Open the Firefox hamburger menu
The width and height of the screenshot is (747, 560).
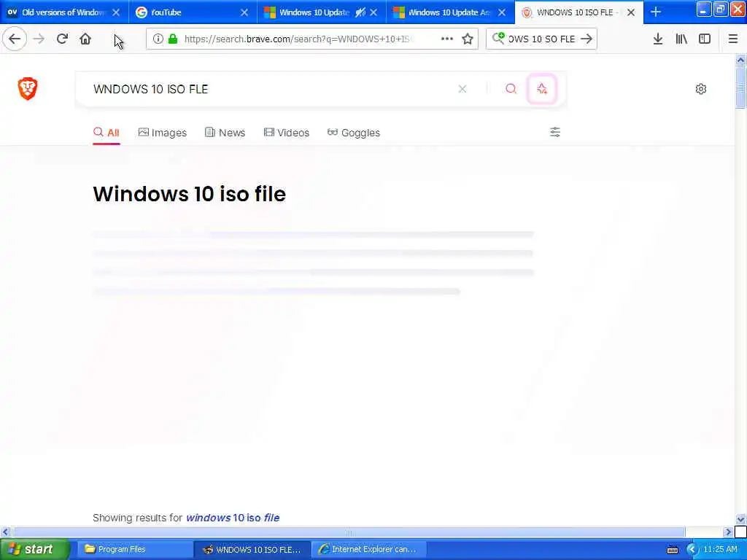pos(733,39)
